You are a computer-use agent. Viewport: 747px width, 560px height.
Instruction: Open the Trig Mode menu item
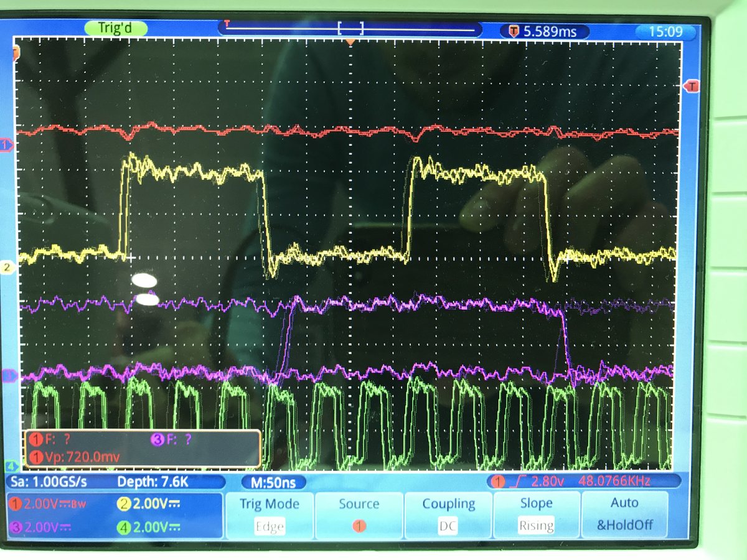269,514
